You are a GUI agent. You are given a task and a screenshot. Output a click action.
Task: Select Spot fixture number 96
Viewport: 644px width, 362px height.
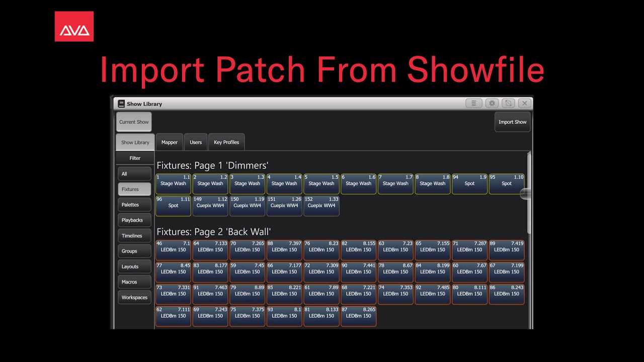(173, 206)
